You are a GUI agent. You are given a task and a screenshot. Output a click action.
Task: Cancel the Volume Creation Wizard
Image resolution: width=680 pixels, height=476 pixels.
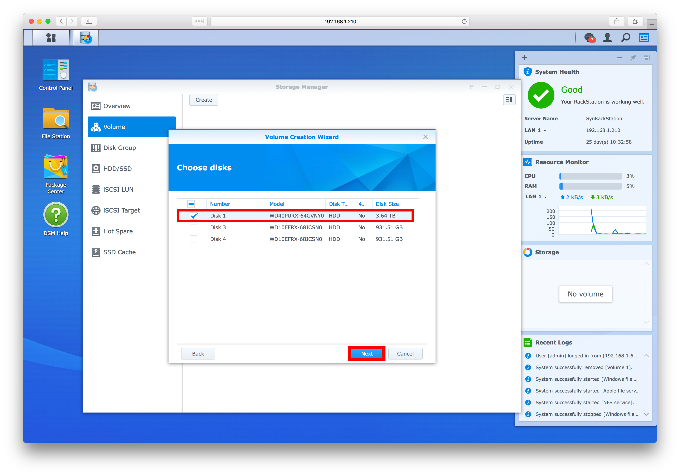point(405,353)
